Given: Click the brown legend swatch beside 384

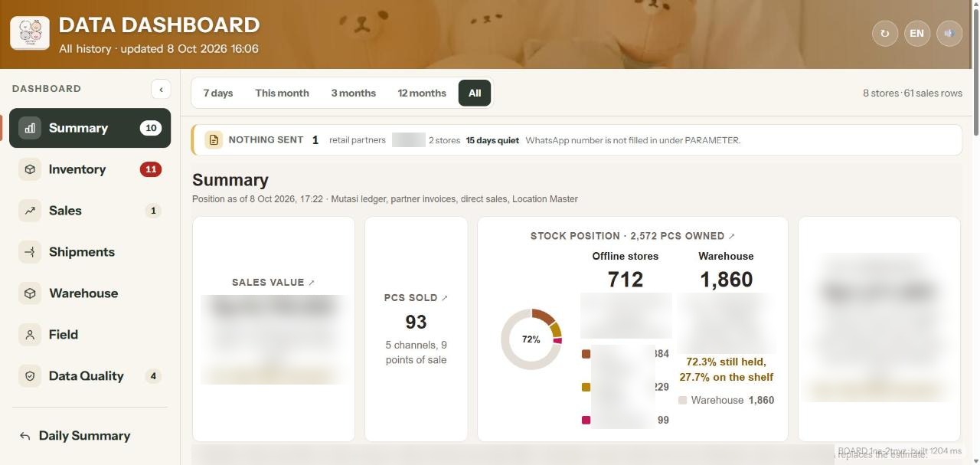Looking at the screenshot, I should 586,354.
